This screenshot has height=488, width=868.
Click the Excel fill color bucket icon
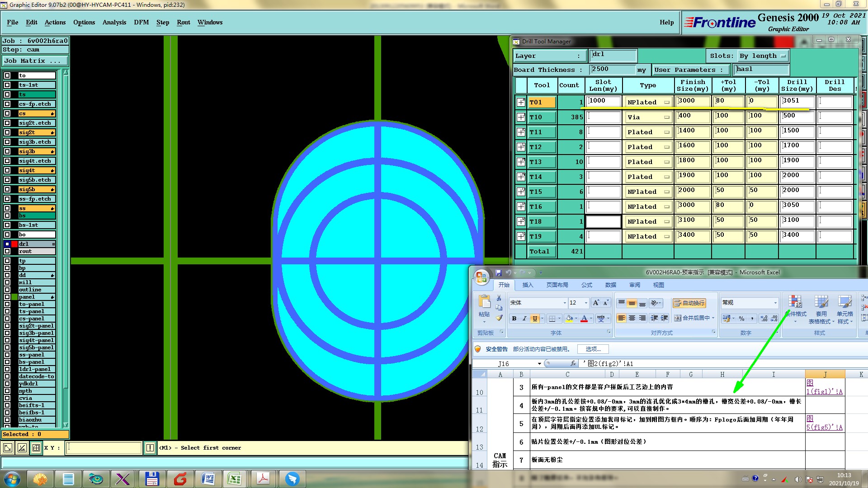tap(569, 319)
